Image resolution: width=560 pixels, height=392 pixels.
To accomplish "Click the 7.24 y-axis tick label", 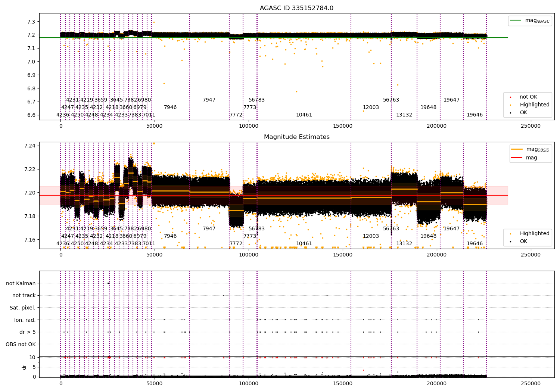I will click(x=30, y=146).
